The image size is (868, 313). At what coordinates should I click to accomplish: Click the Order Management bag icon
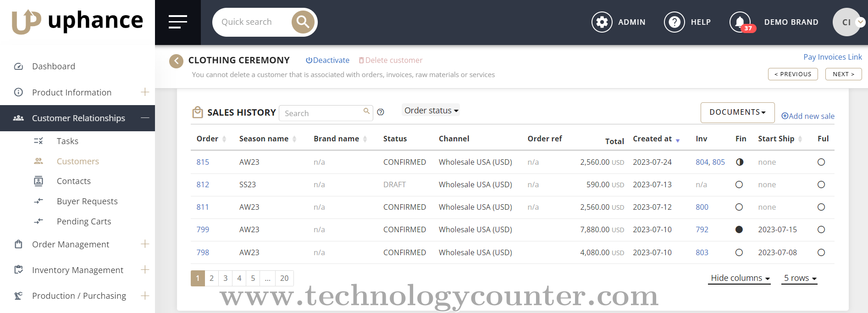[18, 244]
